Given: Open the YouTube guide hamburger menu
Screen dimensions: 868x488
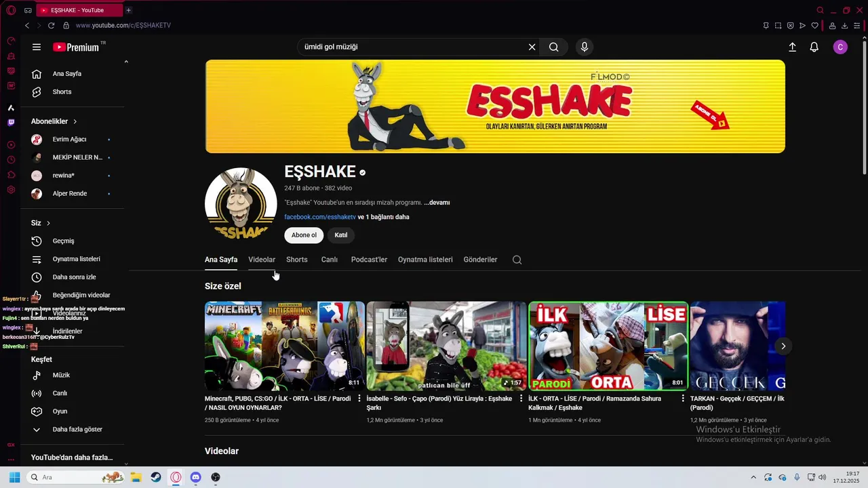Looking at the screenshot, I should (x=37, y=47).
